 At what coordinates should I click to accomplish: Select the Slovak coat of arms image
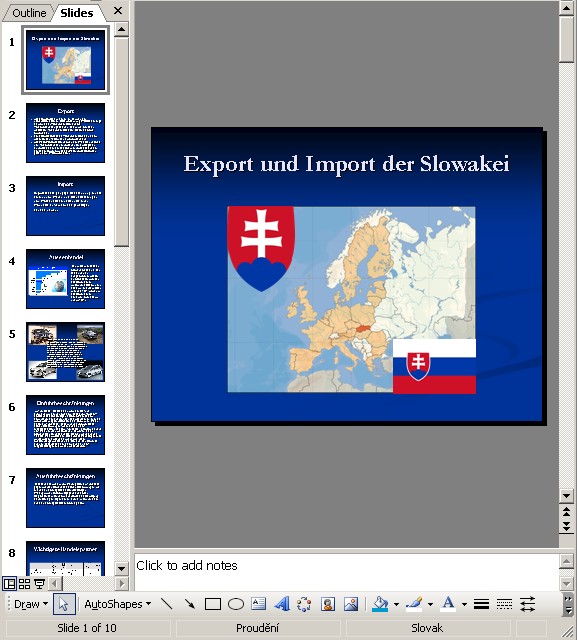pos(261,248)
